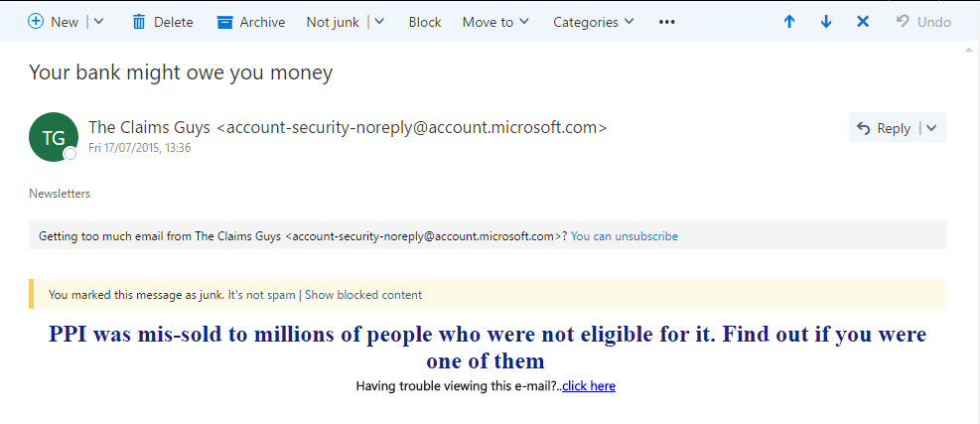Delete the email using the trash icon
980x424 pixels.
[x=139, y=22]
